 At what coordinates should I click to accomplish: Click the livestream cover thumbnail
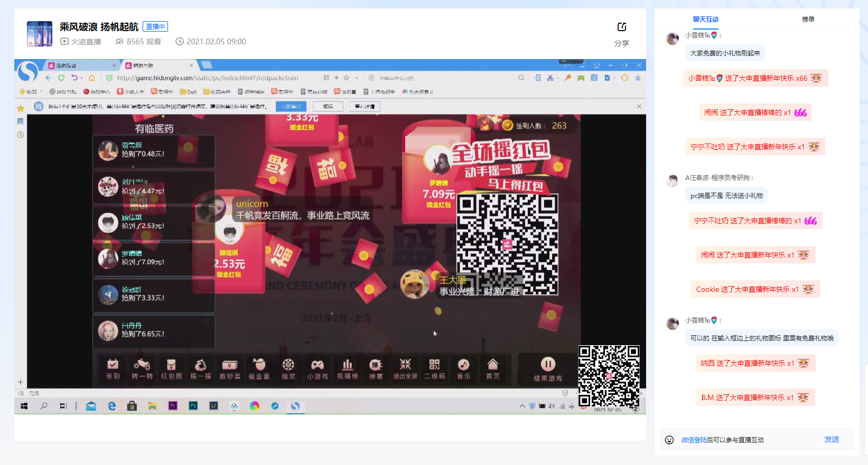(x=40, y=34)
